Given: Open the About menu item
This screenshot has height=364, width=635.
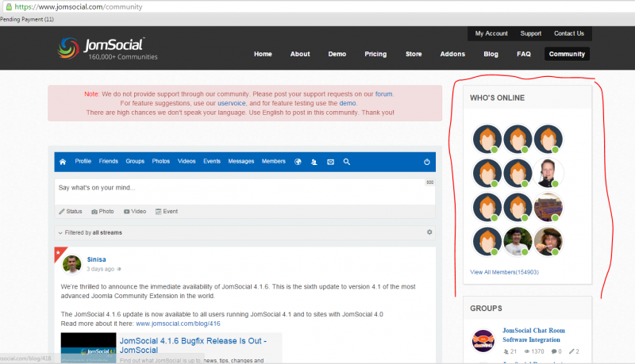Looking at the screenshot, I should pos(300,54).
